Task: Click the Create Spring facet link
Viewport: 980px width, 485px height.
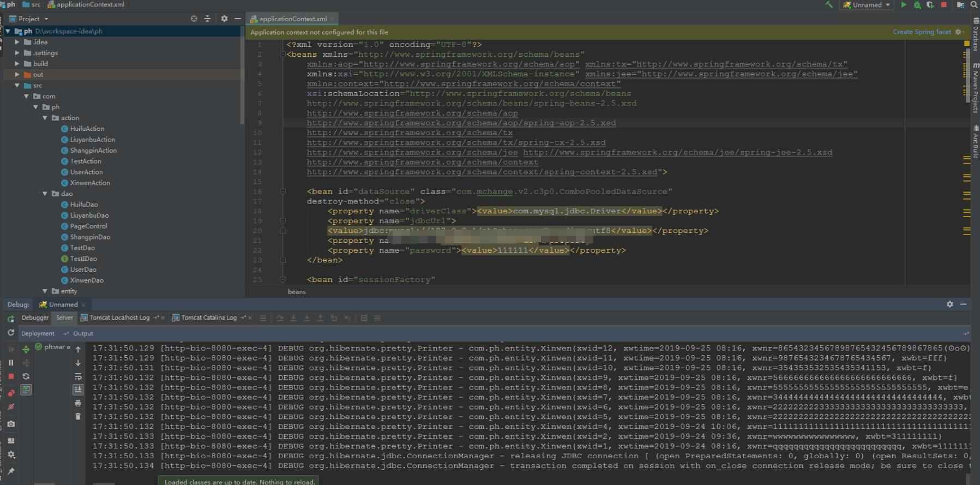Action: click(x=922, y=32)
